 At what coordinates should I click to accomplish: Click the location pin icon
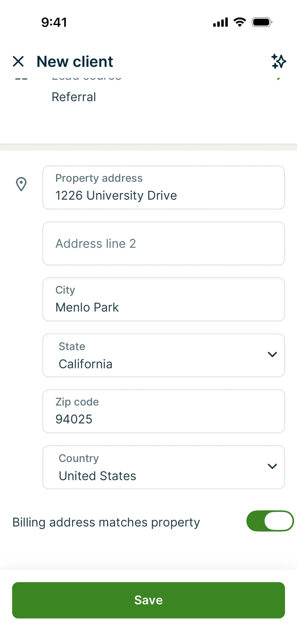21,184
